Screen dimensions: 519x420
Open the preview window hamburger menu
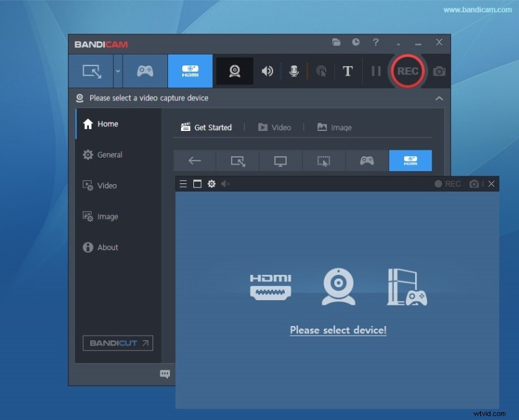184,183
